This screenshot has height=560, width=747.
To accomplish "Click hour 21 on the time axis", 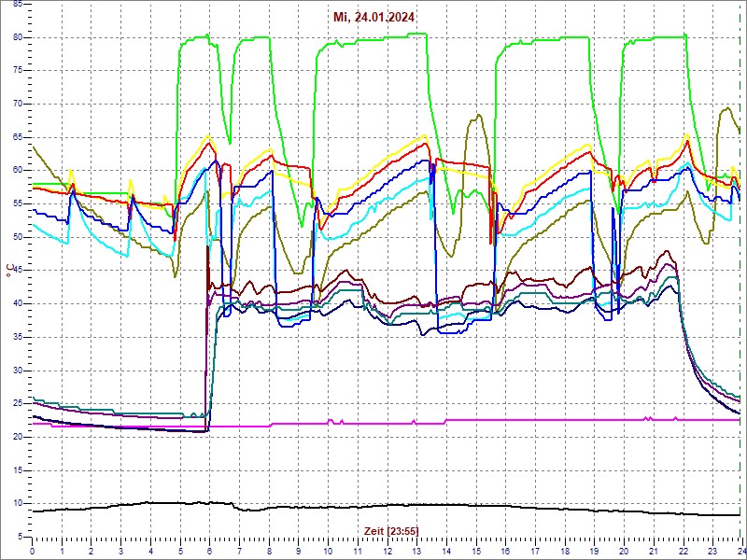I will [653, 551].
